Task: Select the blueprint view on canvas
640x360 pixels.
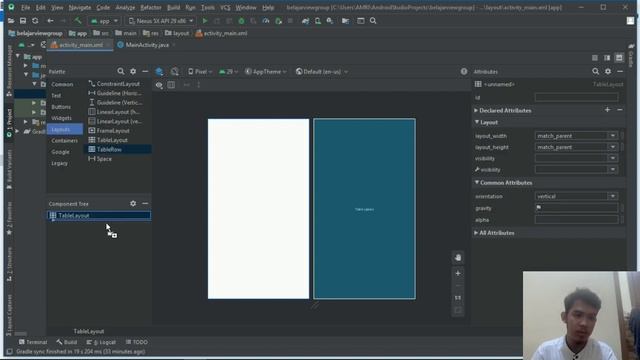Action: pyautogui.click(x=364, y=209)
